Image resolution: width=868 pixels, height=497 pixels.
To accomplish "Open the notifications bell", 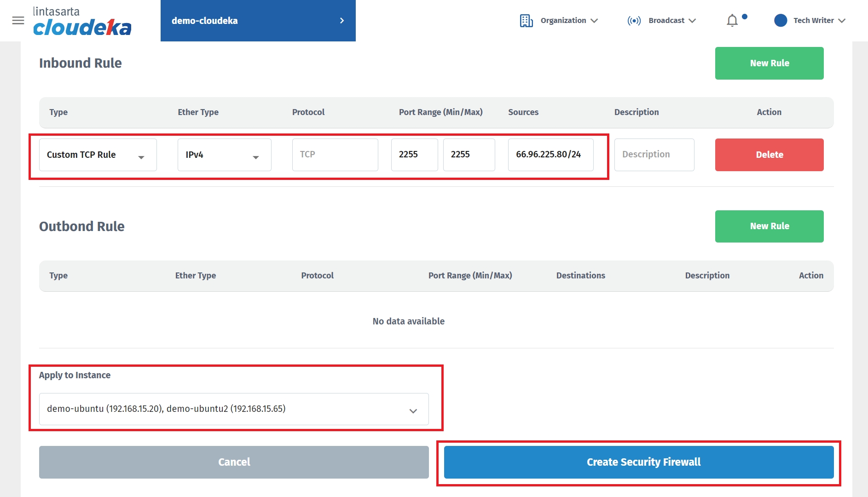I will [x=732, y=21].
